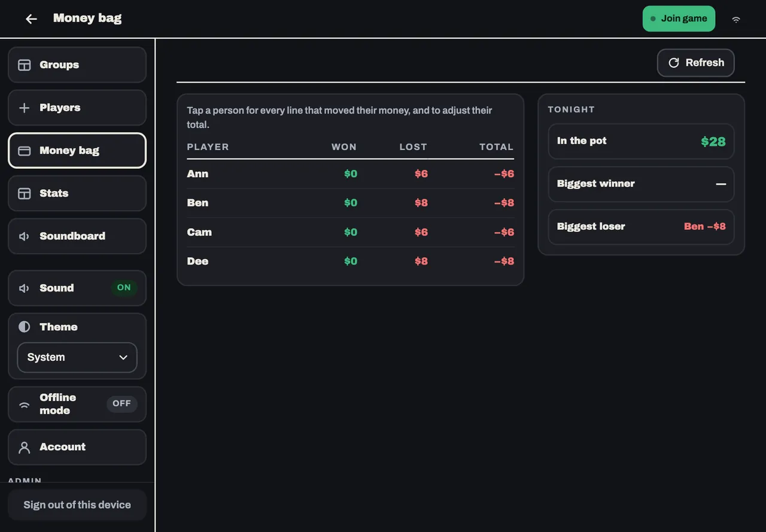Click the plus icon beside Players
The height and width of the screenshot is (532, 766).
(25, 108)
